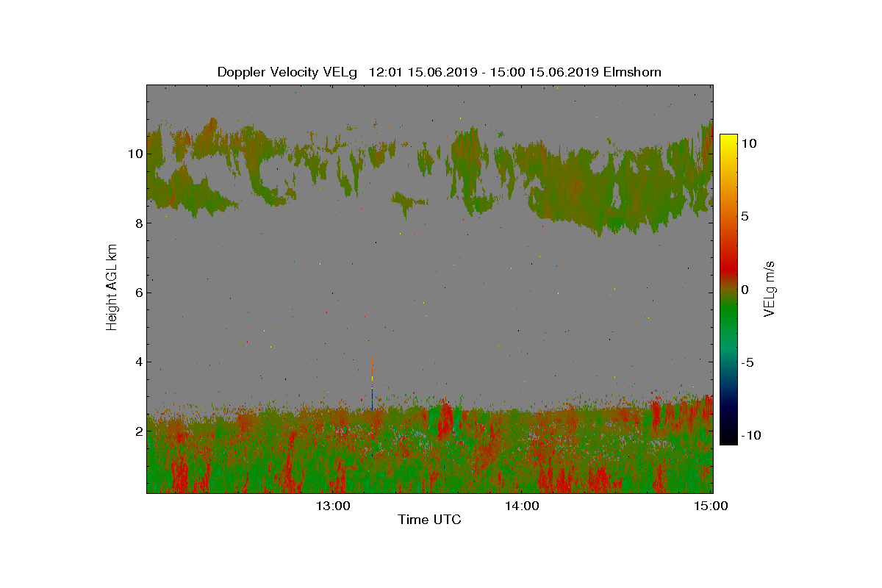Click the 'Time UTC' x-axis label

(x=429, y=520)
